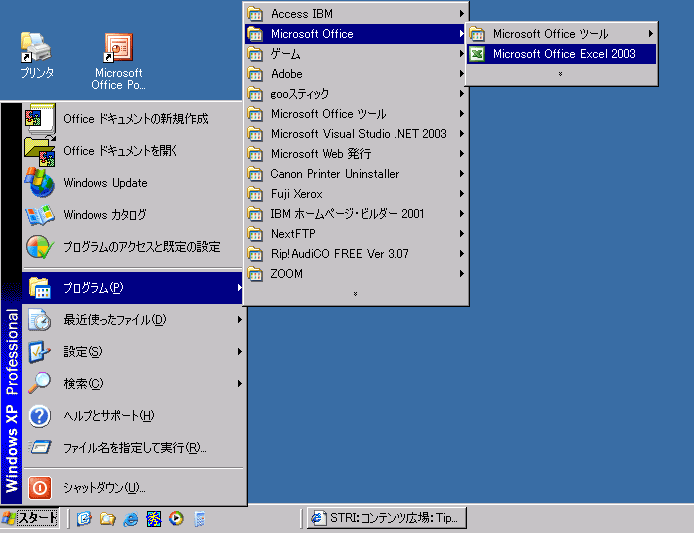
Task: Choose Office ドキュメントを開く
Action: (x=132, y=151)
